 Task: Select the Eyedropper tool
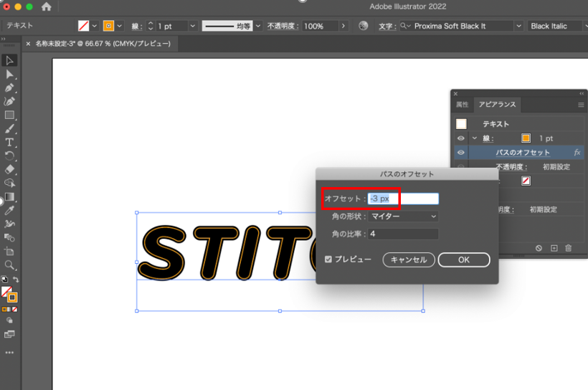coord(9,210)
